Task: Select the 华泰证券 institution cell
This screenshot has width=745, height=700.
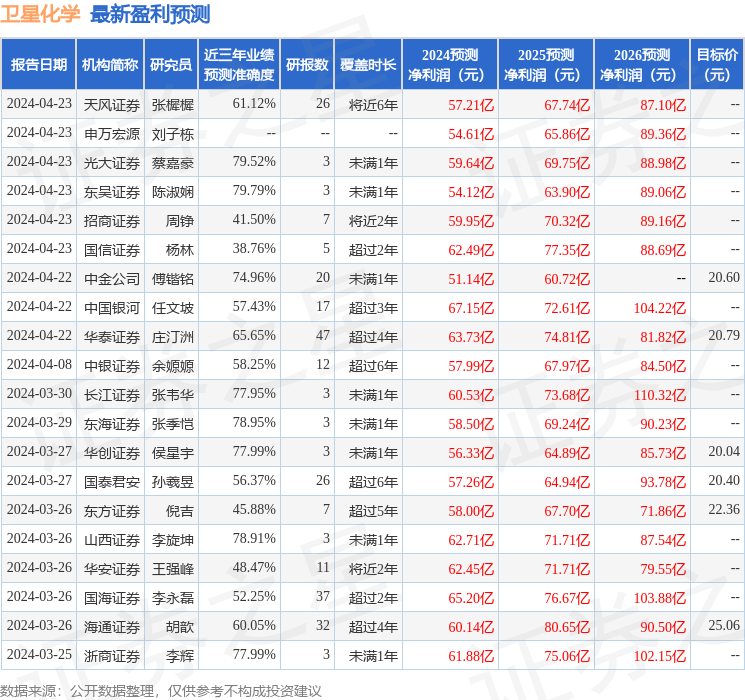Action: (x=112, y=337)
